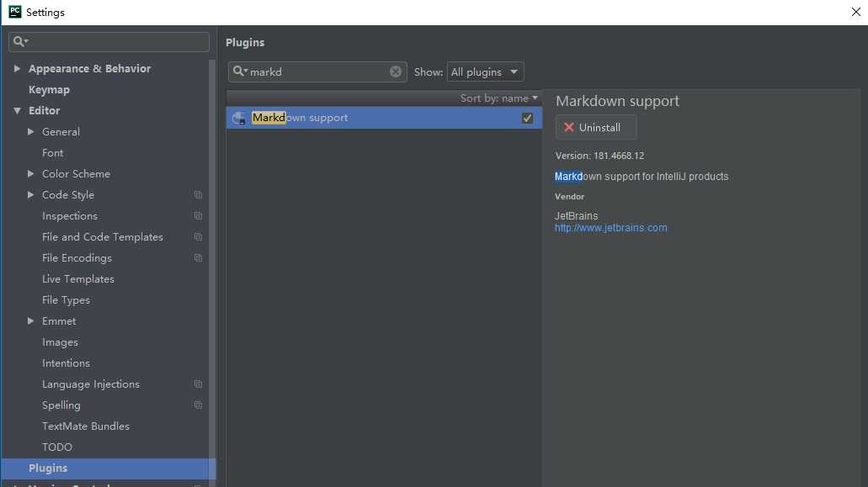Select the Plugins page

tap(108, 468)
